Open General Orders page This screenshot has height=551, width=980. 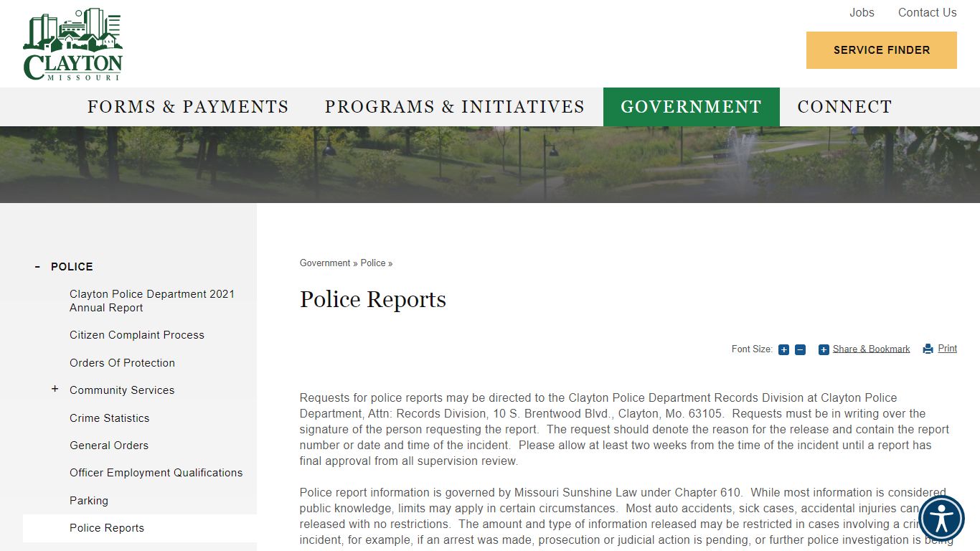(x=109, y=446)
